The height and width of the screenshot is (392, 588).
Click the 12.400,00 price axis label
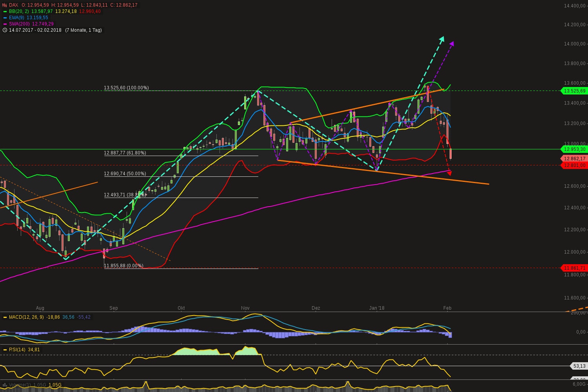point(575,208)
